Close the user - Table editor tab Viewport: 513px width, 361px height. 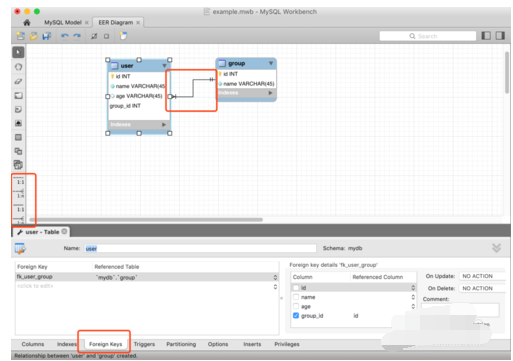click(64, 231)
